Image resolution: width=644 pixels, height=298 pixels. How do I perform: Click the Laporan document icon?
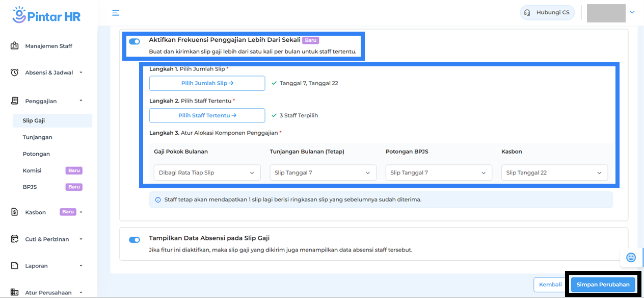tap(15, 266)
